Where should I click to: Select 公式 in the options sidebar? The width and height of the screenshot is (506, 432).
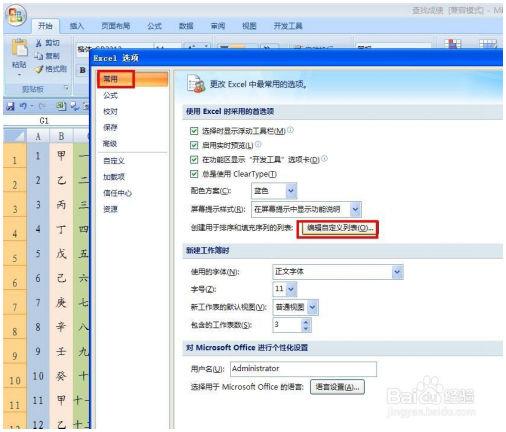[110, 95]
